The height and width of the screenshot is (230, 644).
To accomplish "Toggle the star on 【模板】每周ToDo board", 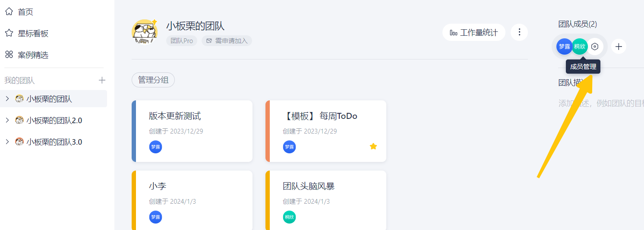I will tap(373, 146).
